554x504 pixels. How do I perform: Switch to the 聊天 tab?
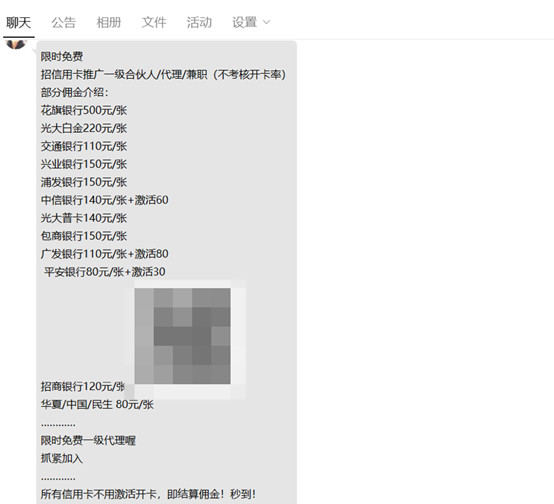(x=19, y=23)
